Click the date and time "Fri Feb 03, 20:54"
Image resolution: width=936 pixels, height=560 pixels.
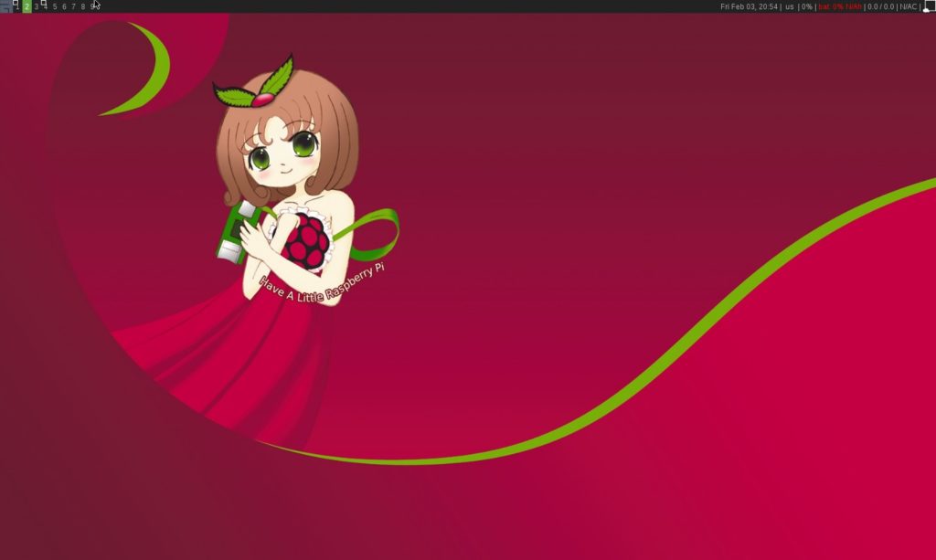point(749,6)
